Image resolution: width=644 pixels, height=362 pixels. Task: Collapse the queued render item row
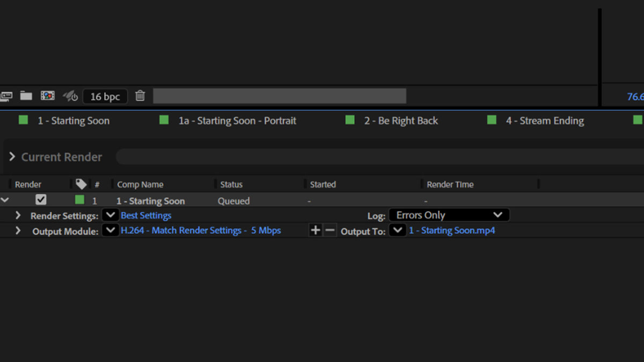point(5,201)
